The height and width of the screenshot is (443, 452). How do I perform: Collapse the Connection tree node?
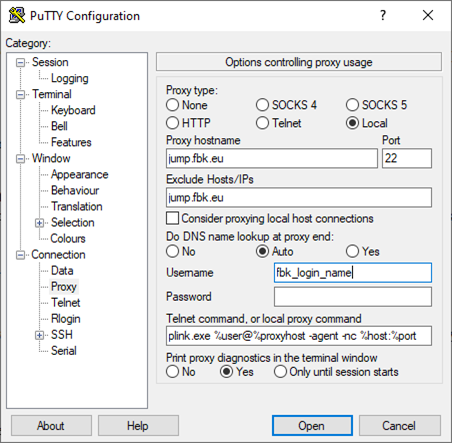pos(20,255)
